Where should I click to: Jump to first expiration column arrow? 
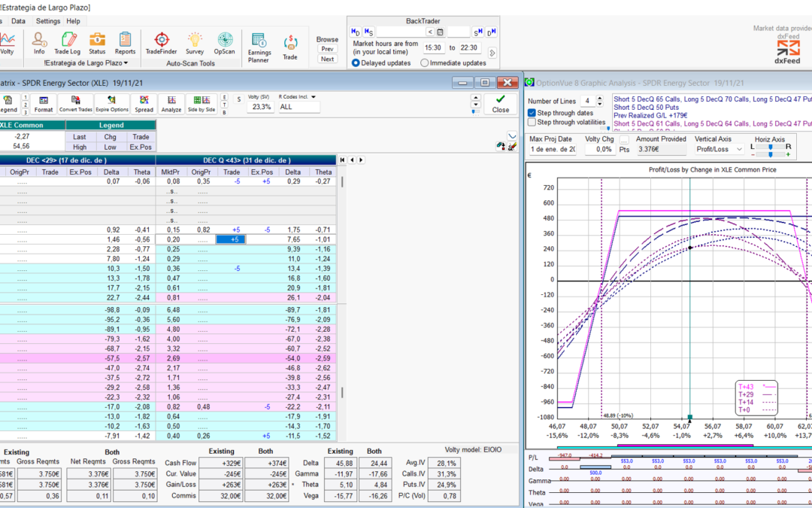tap(342, 160)
